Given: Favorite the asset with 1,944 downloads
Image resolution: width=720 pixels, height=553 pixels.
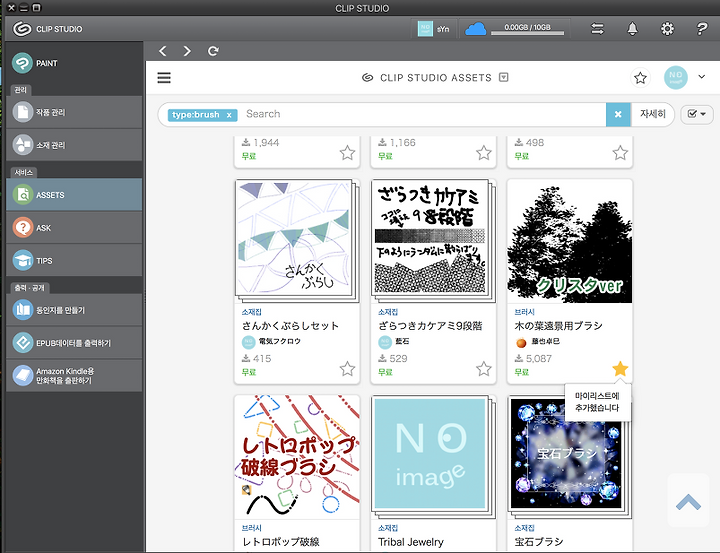Looking at the screenshot, I should tap(347, 152).
